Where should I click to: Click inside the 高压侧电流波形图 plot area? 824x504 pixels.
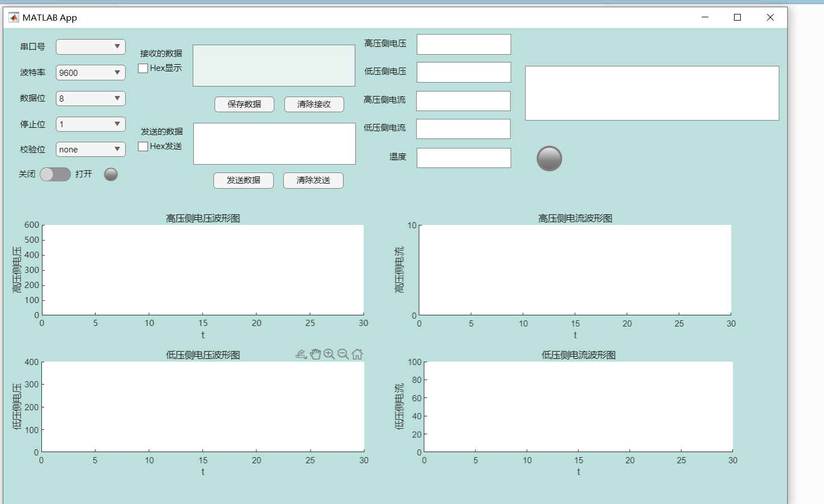point(575,270)
